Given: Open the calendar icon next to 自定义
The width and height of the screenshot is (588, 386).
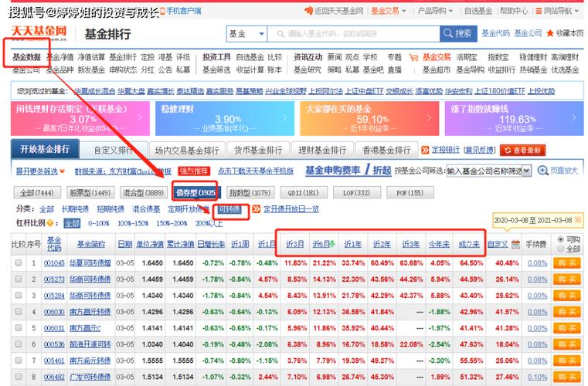Looking at the screenshot, I should pos(515,245).
